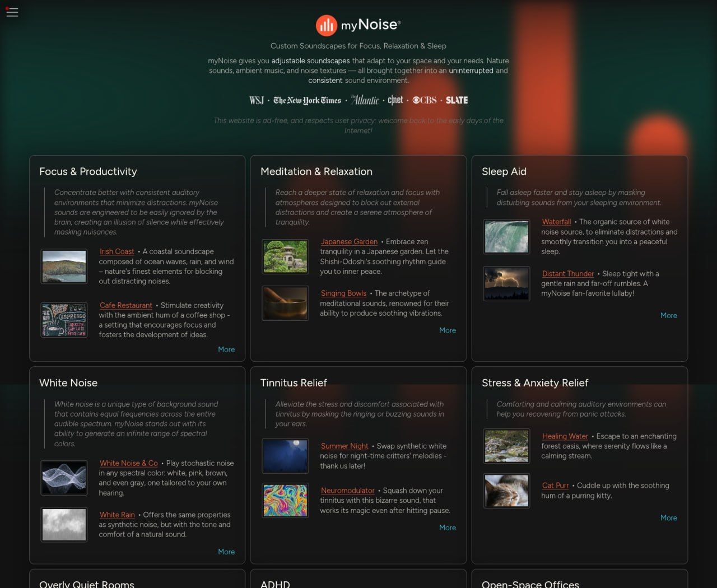This screenshot has width=717, height=588.
Task: Click More in Sleep Aid card
Action: (669, 315)
